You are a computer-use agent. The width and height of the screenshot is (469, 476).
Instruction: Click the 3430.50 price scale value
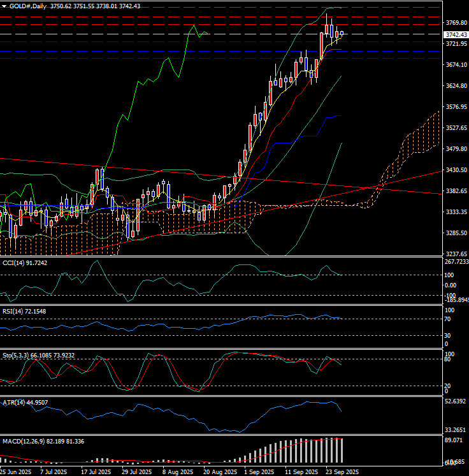click(x=456, y=169)
